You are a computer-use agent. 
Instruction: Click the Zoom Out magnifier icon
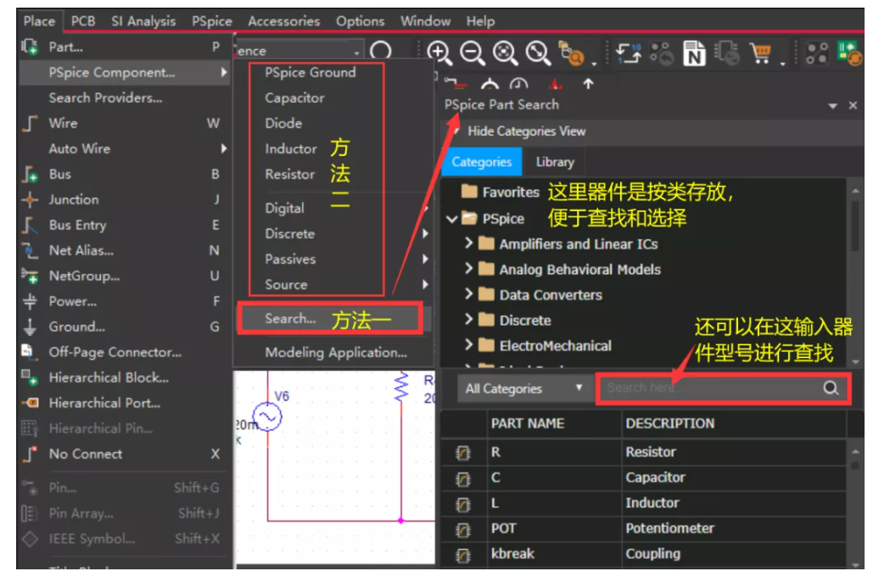pyautogui.click(x=473, y=53)
